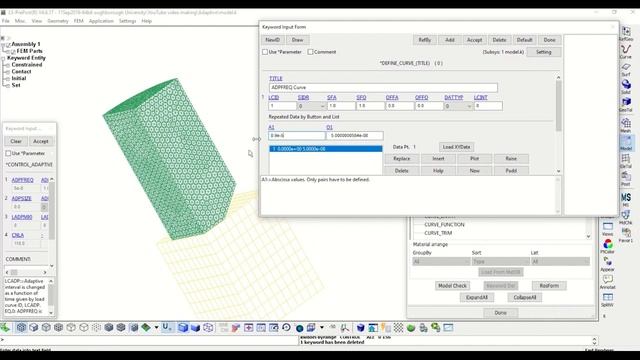
Task: Open the FEM menu
Action: pyautogui.click(x=78, y=21)
